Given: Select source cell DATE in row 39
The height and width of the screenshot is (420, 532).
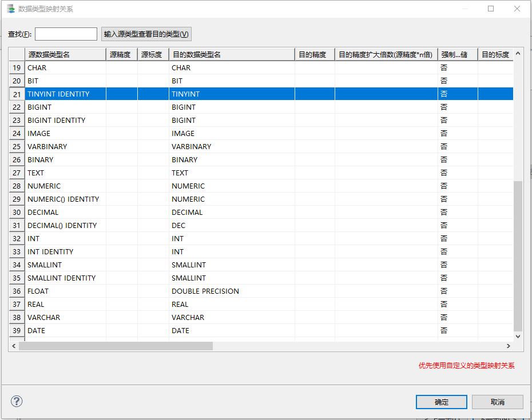Looking at the screenshot, I should pos(65,330).
